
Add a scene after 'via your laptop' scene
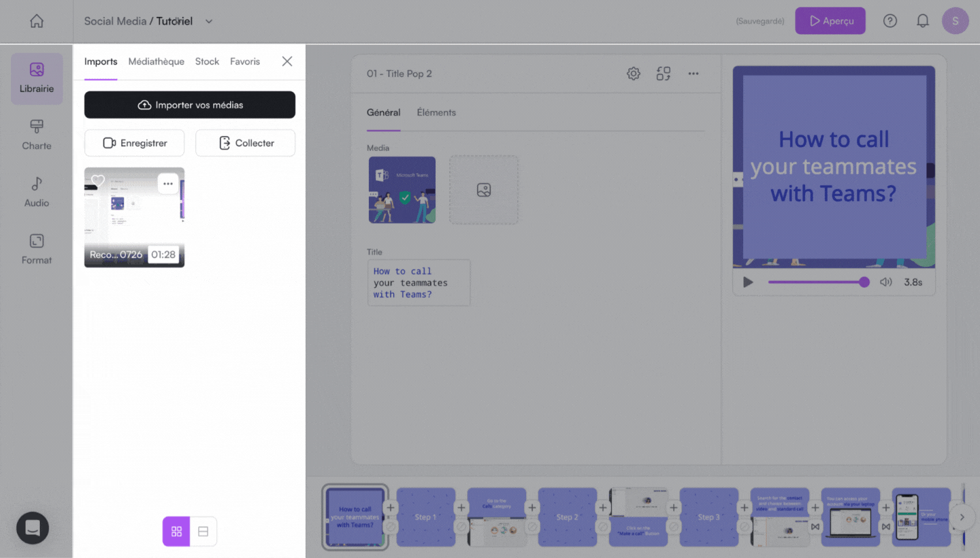point(886,508)
